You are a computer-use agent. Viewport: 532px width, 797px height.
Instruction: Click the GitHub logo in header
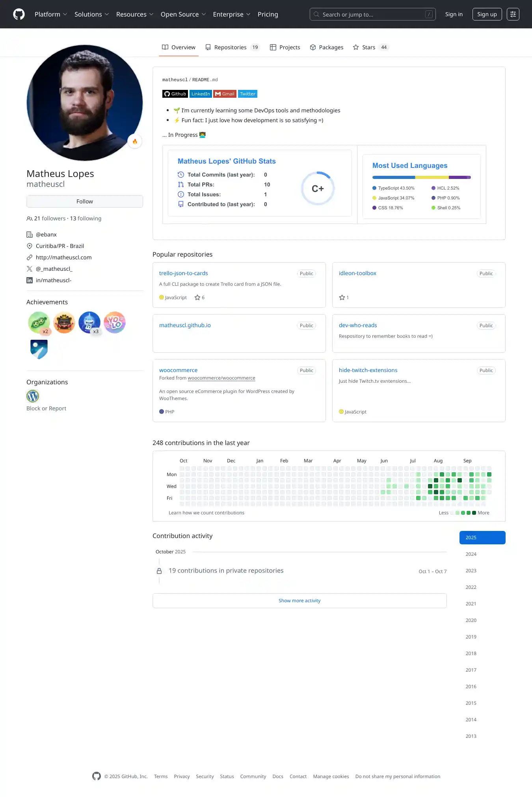(x=19, y=14)
